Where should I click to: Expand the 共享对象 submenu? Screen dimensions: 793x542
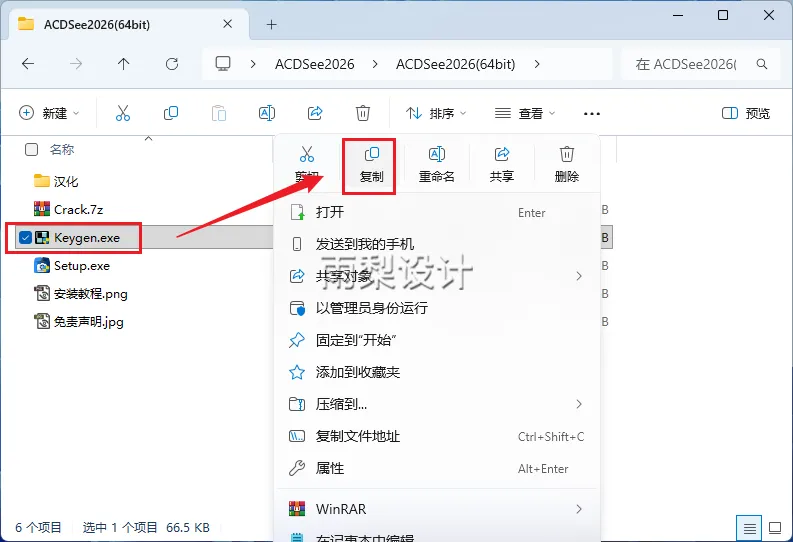pyautogui.click(x=579, y=276)
